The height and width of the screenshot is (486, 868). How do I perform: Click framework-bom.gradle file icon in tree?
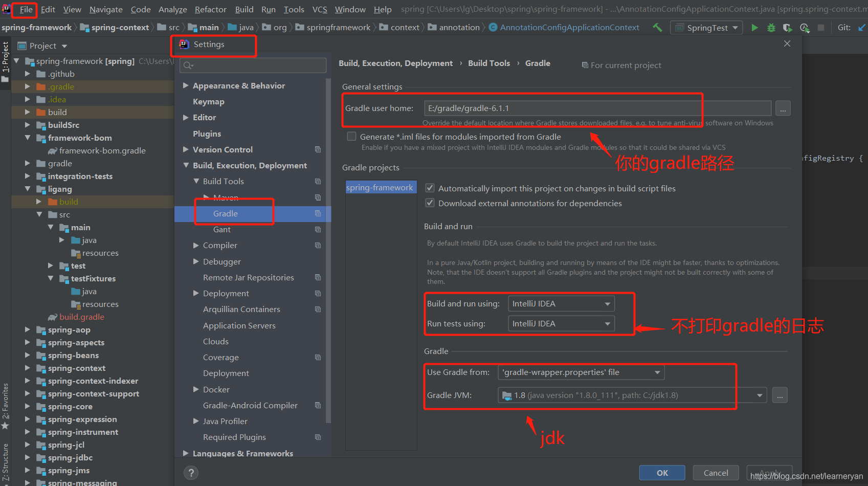pos(52,151)
